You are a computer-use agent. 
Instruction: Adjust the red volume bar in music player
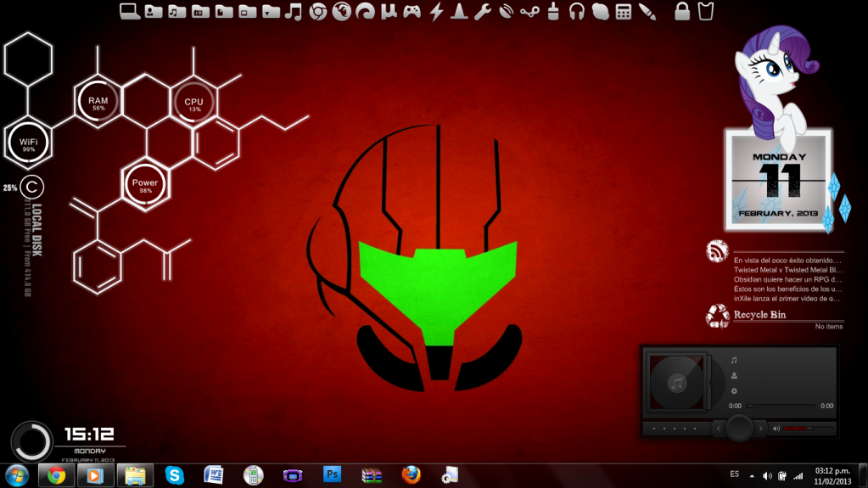tap(808, 429)
